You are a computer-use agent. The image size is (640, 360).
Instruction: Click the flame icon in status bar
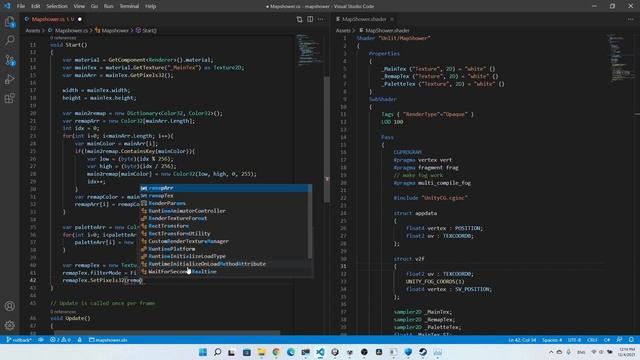(80, 340)
